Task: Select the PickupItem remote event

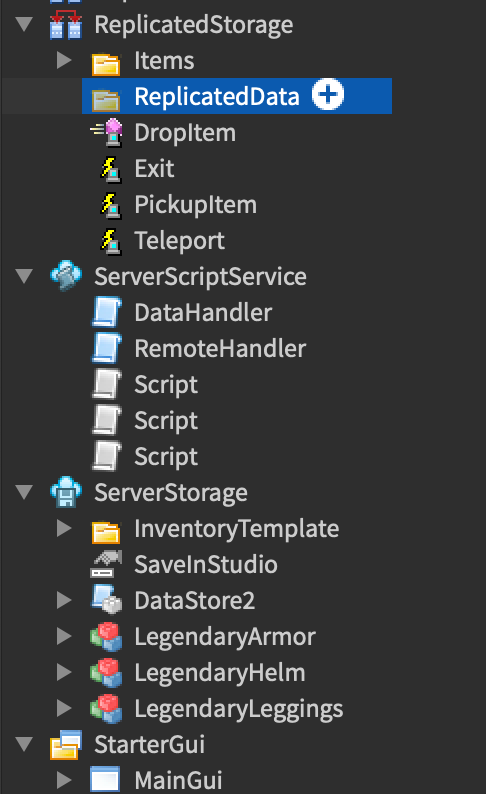Action: point(195,205)
